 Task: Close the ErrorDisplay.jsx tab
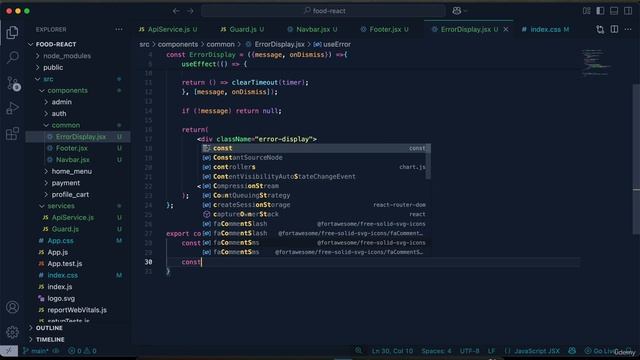(x=506, y=29)
